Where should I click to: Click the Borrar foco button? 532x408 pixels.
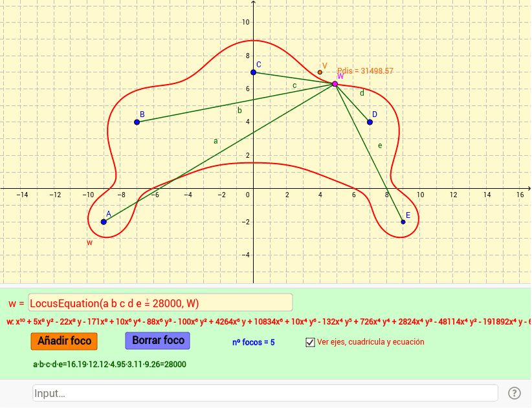tap(158, 340)
